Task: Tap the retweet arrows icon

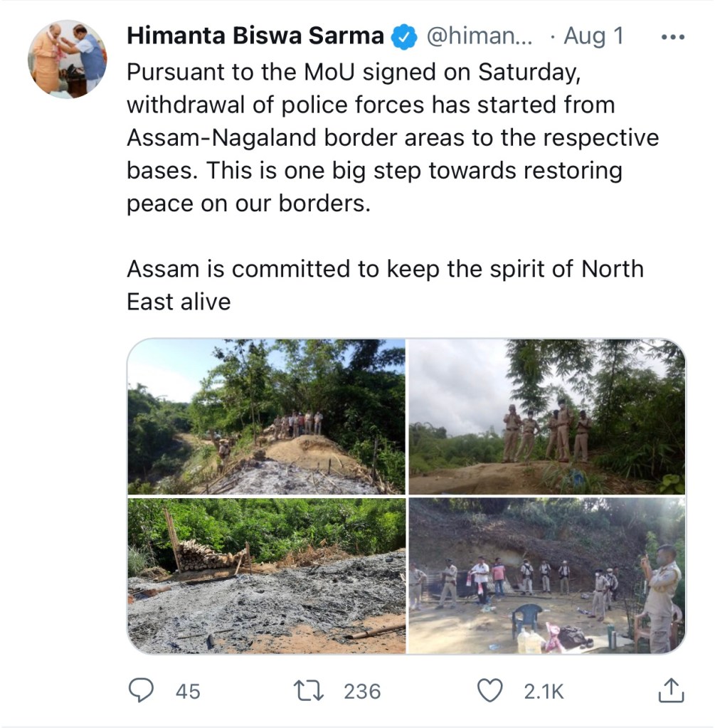Action: (310, 690)
